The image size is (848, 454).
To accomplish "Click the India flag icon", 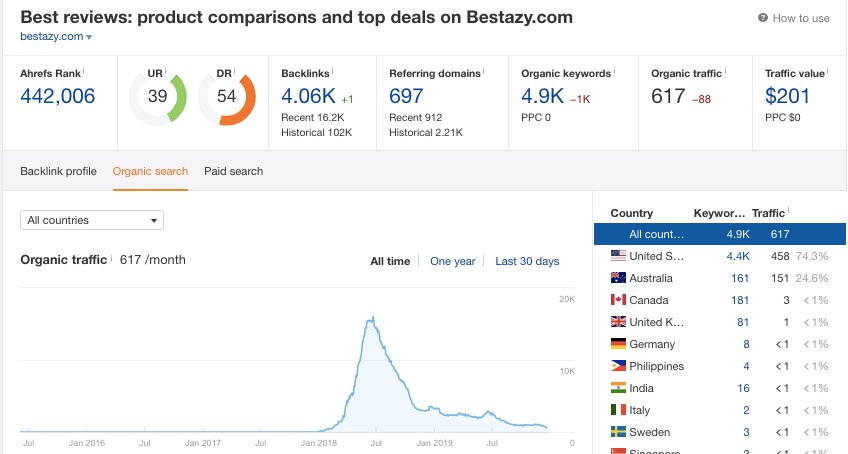I will coord(618,388).
